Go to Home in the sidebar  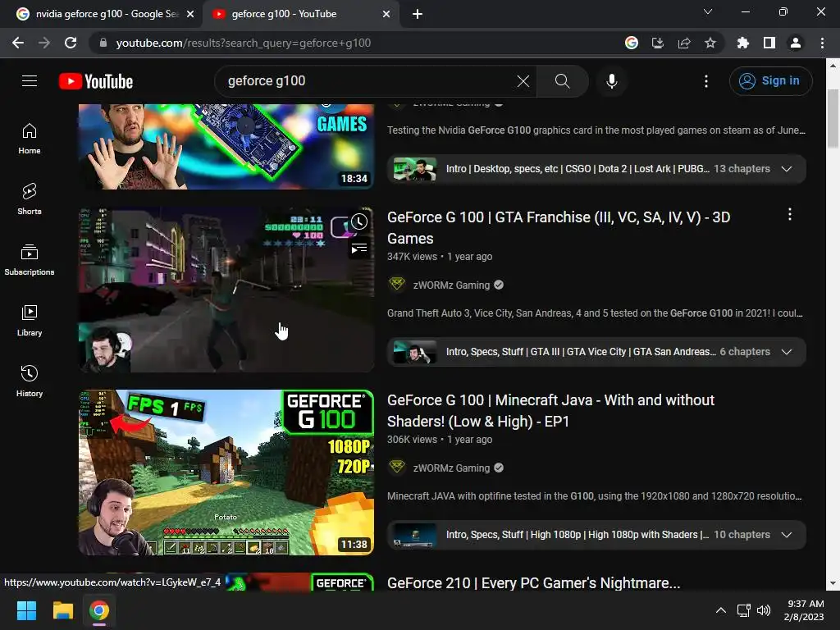tap(30, 139)
